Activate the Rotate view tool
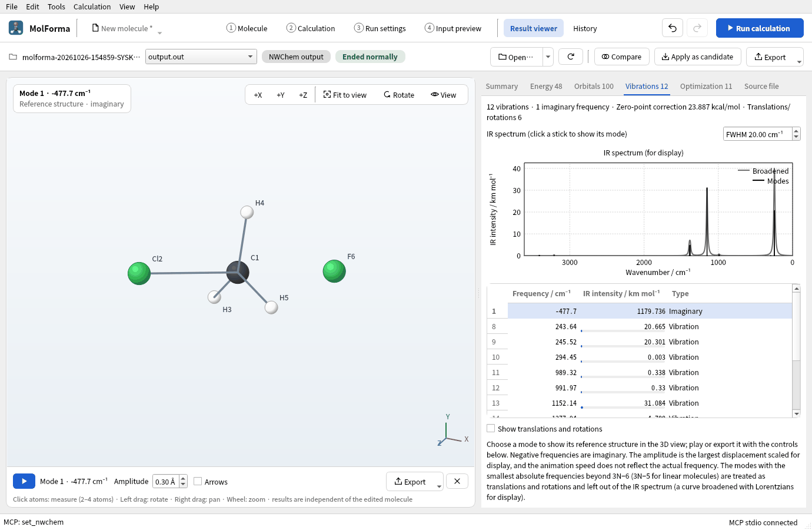This screenshot has height=530, width=812. click(x=399, y=95)
